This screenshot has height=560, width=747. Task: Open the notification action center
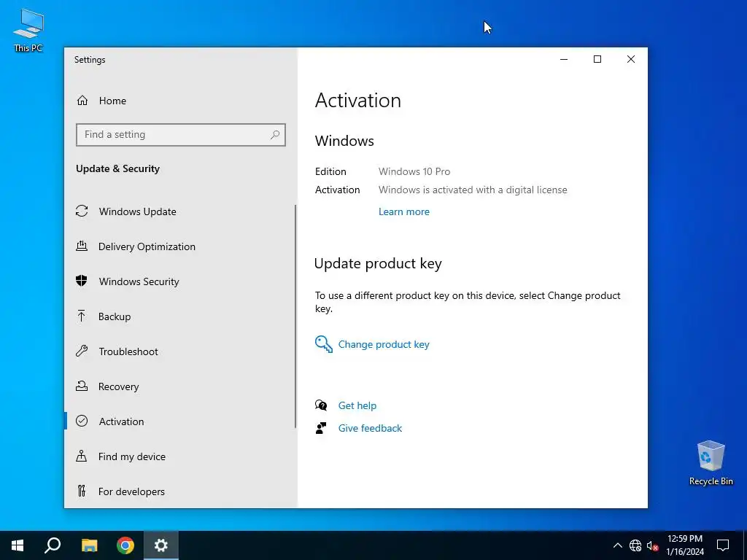[x=723, y=545]
